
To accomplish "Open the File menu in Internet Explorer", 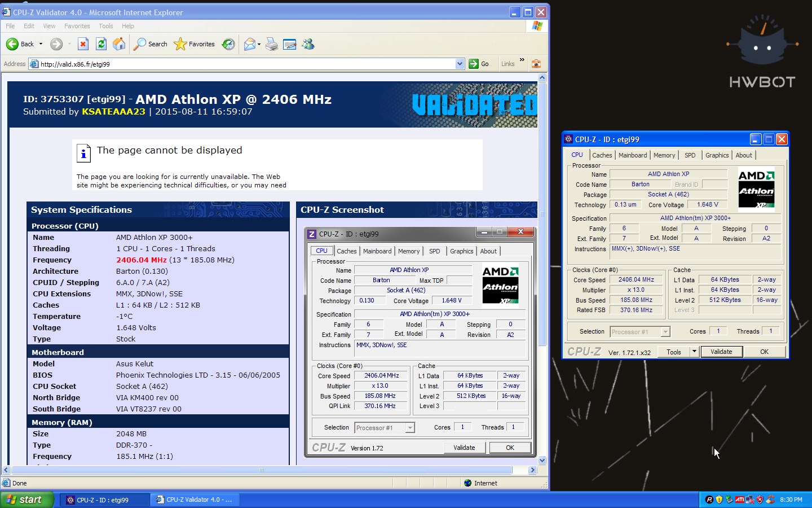I will tap(10, 26).
